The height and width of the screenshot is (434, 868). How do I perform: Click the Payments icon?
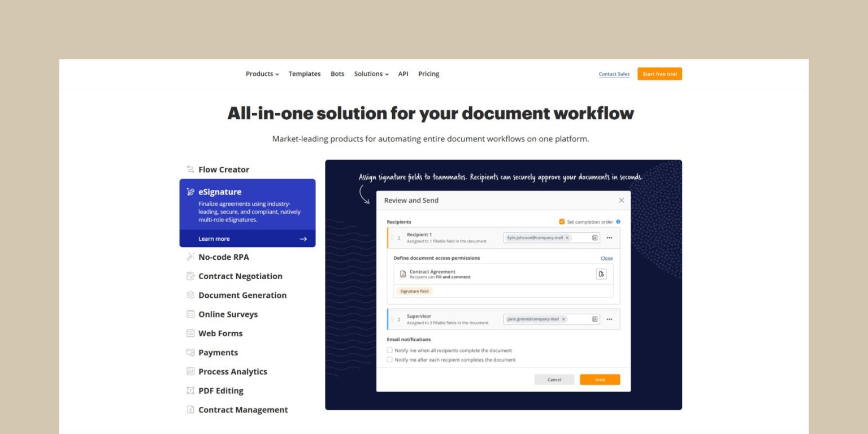(x=190, y=353)
